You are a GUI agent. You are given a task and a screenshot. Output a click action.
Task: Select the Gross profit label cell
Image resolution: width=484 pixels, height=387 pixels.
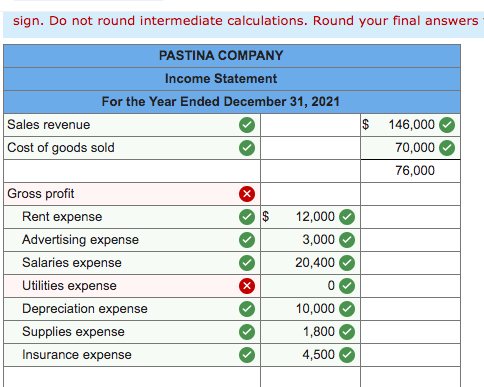point(132,194)
